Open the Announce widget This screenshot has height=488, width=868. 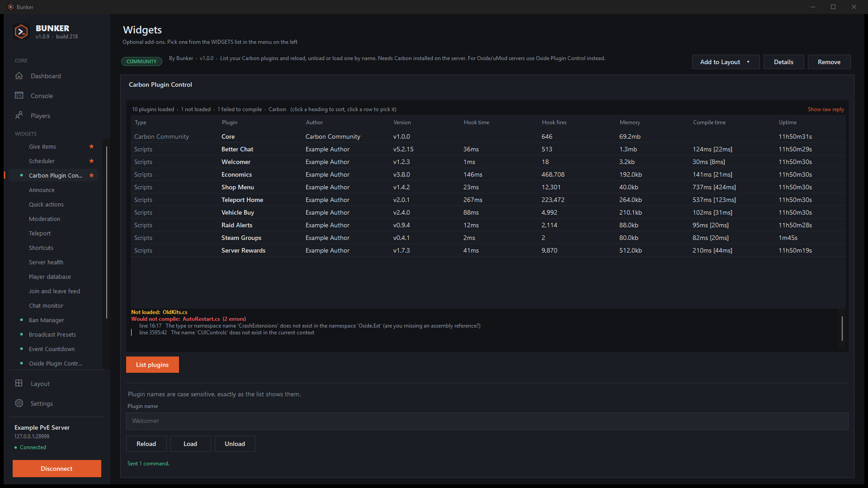pyautogui.click(x=42, y=190)
